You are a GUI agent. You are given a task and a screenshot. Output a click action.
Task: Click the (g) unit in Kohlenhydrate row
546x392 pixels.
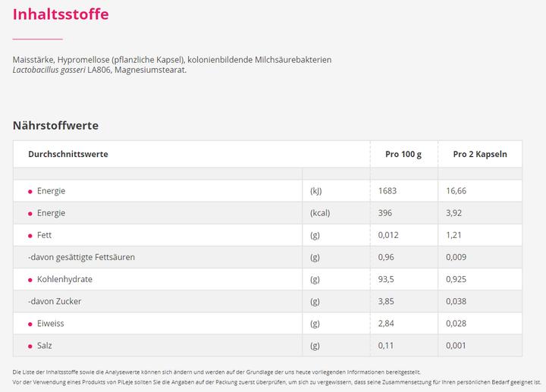(315, 280)
